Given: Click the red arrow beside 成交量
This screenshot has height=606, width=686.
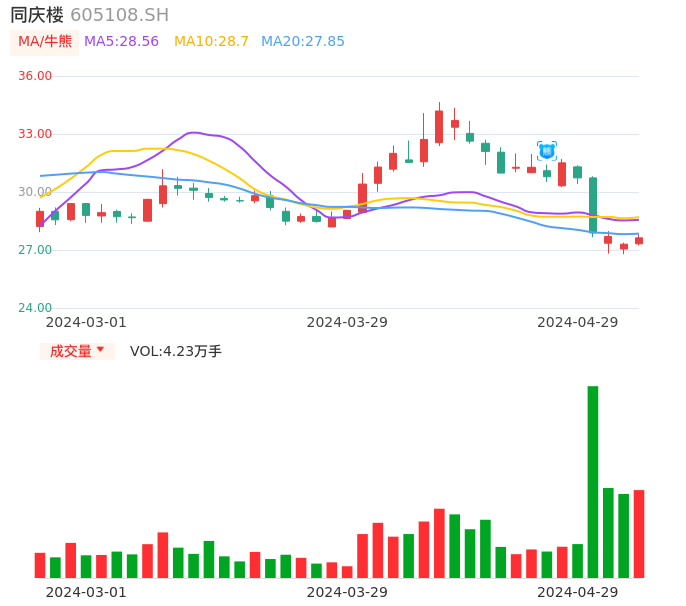Looking at the screenshot, I should pyautogui.click(x=100, y=350).
